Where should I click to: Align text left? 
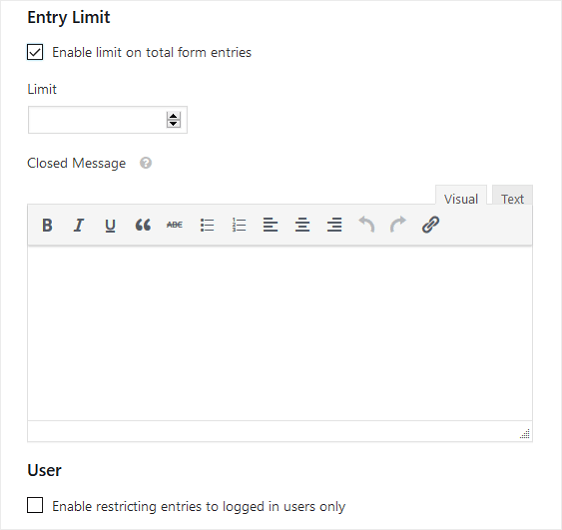270,225
